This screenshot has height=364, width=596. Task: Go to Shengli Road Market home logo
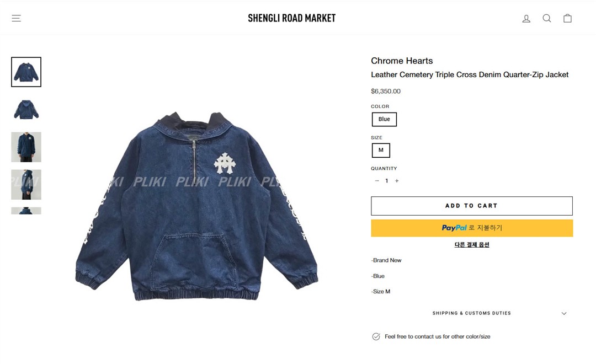[x=291, y=18]
